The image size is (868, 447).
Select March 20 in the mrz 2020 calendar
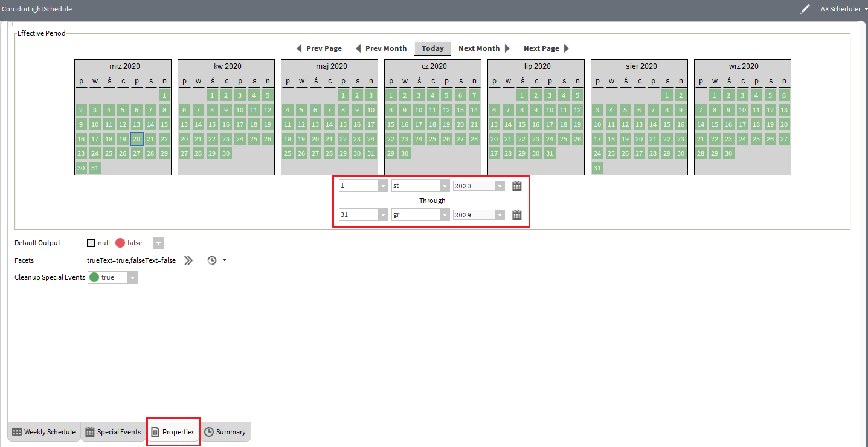pyautogui.click(x=137, y=139)
